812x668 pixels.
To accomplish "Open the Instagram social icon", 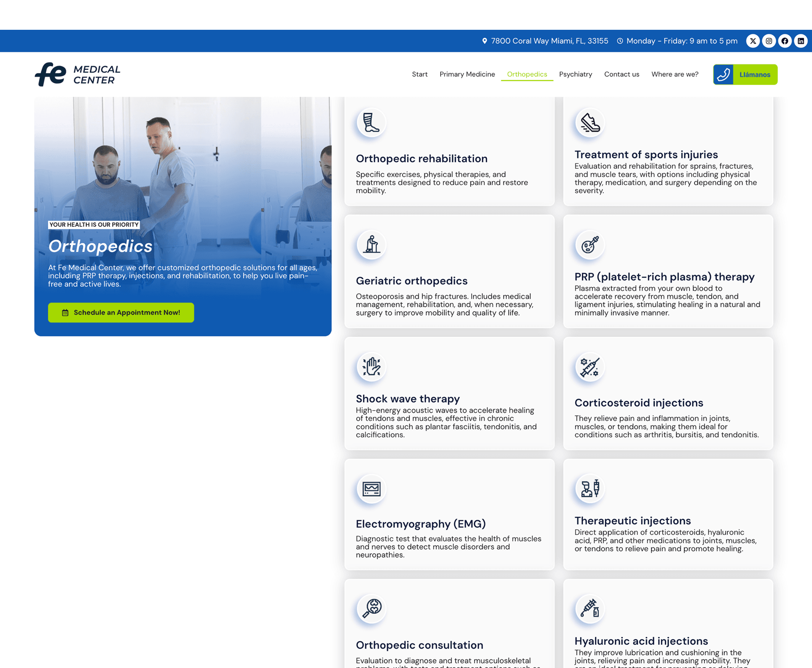I will click(768, 41).
